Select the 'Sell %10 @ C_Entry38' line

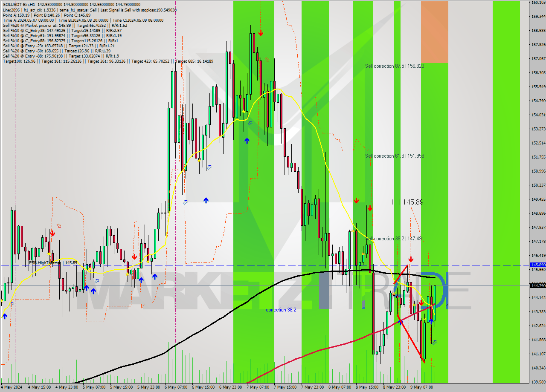pyautogui.click(x=62, y=30)
